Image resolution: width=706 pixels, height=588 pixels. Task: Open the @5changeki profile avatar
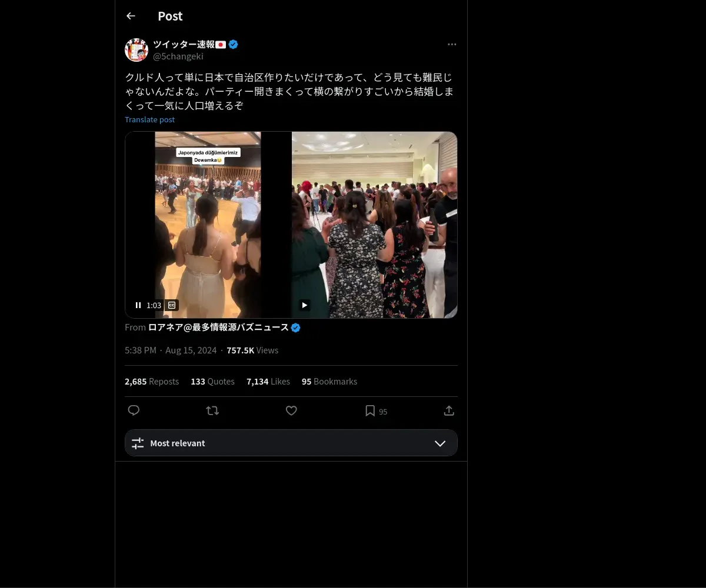136,50
